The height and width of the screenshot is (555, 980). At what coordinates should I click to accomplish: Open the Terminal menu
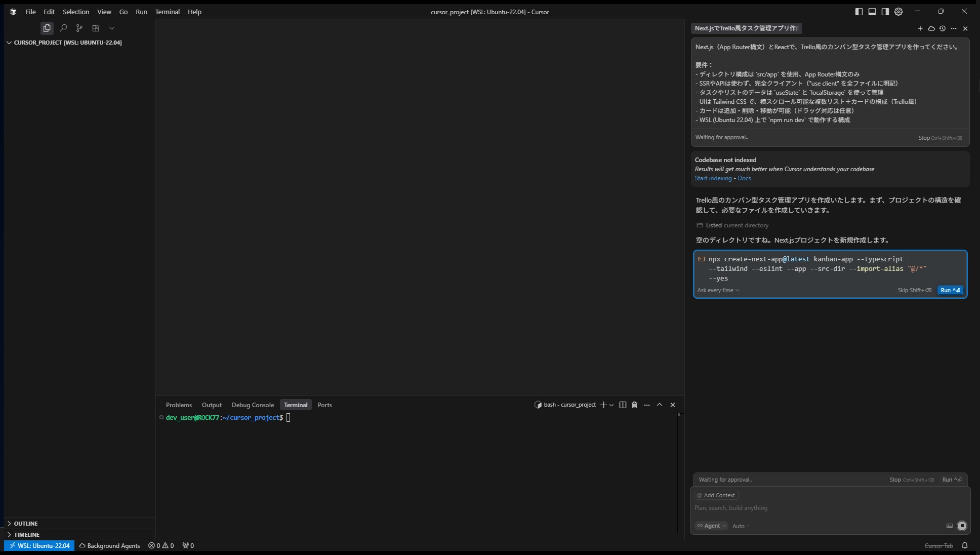coord(167,12)
